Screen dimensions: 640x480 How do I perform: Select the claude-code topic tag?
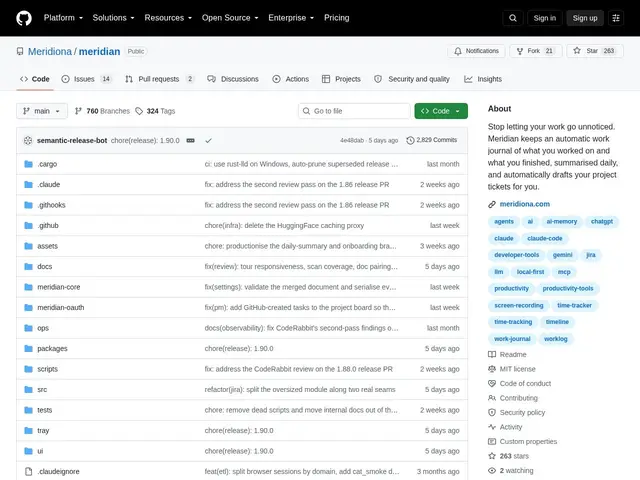click(544, 238)
